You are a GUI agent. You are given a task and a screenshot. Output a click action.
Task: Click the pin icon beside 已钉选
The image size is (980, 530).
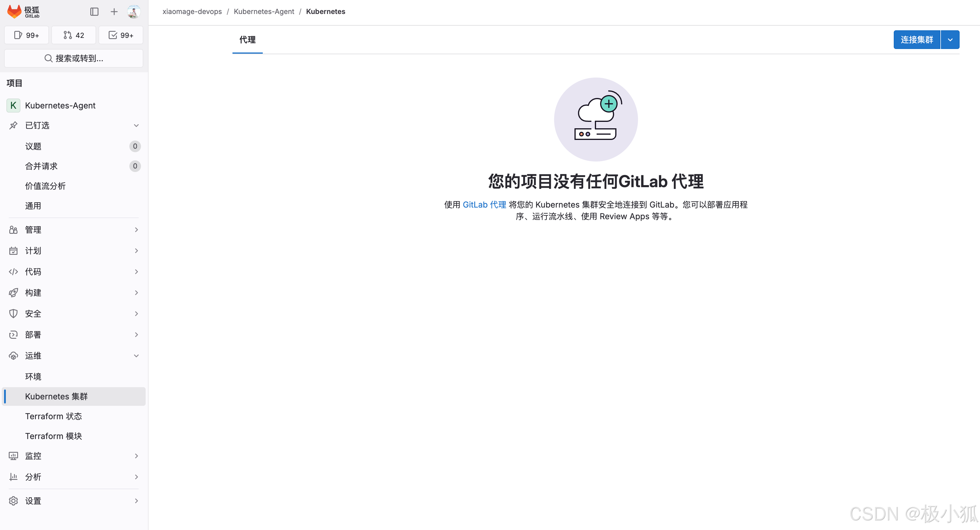click(13, 125)
